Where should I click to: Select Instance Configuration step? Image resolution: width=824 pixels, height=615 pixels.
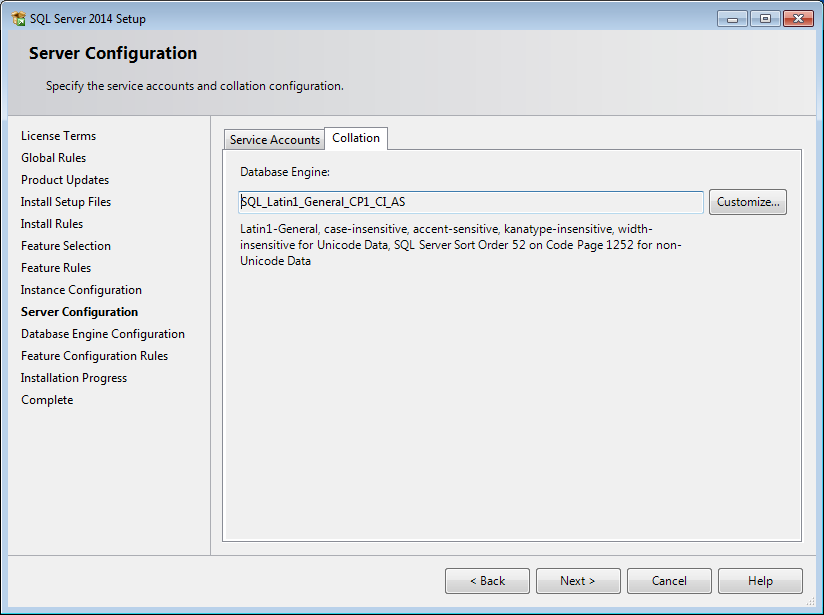81,291
